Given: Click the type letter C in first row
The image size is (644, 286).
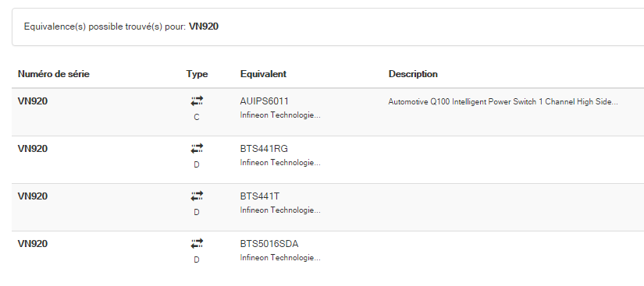Looking at the screenshot, I should (197, 117).
